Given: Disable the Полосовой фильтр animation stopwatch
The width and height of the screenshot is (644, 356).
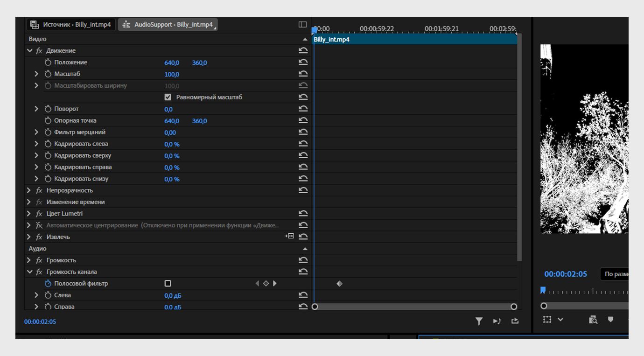Looking at the screenshot, I should [48, 283].
